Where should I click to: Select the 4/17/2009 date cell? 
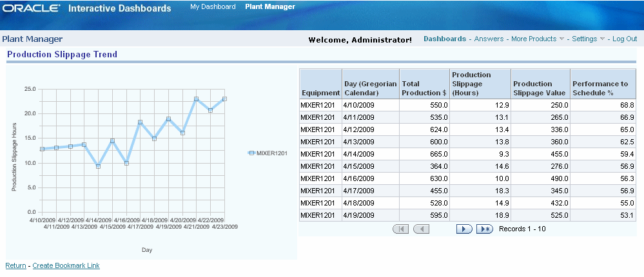[371, 191]
